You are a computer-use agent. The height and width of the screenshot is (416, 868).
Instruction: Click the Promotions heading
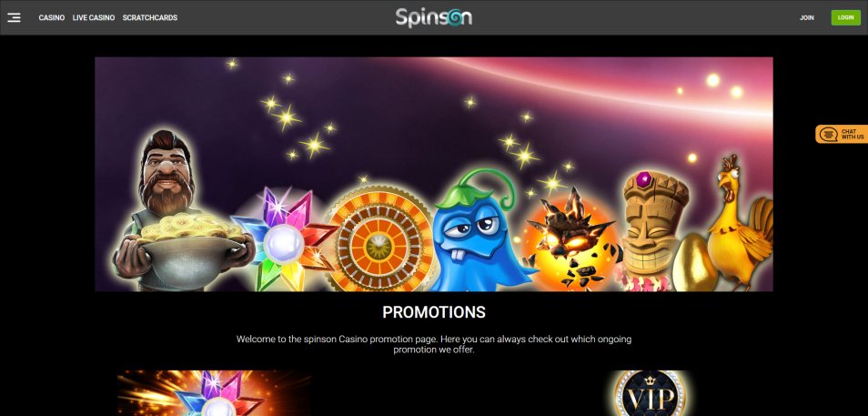tap(434, 312)
